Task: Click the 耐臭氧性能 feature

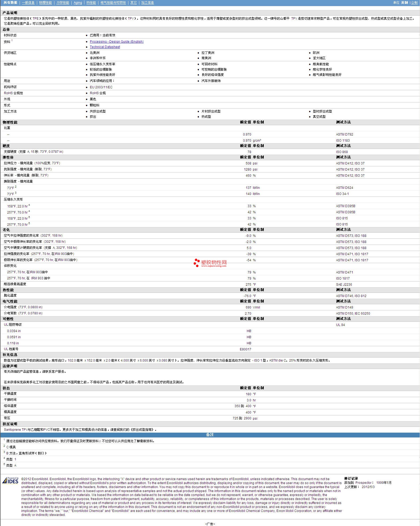Action: point(321,64)
